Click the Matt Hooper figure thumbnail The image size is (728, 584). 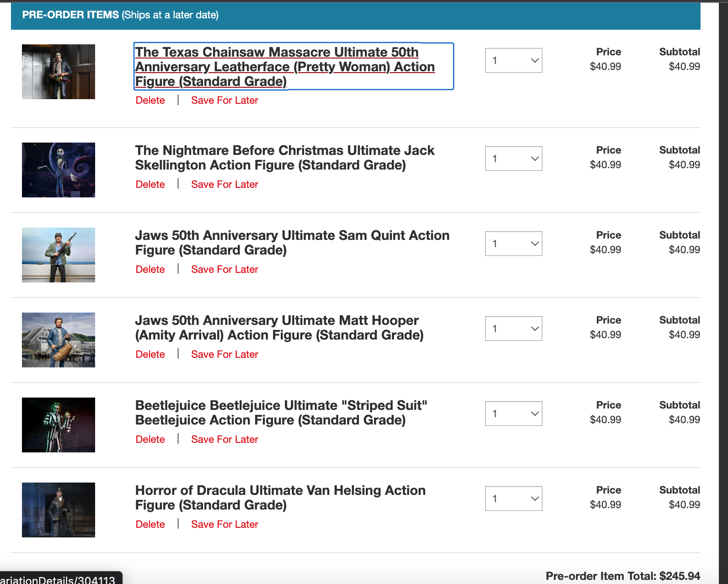(x=59, y=340)
